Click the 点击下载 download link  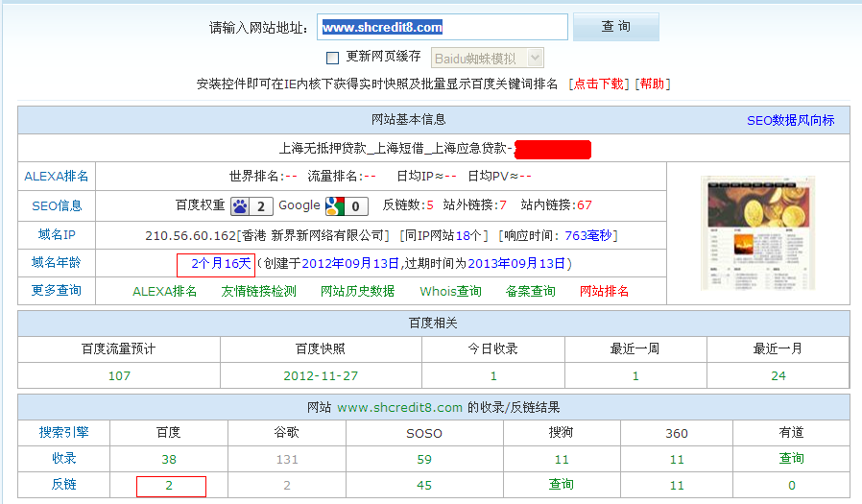(598, 84)
